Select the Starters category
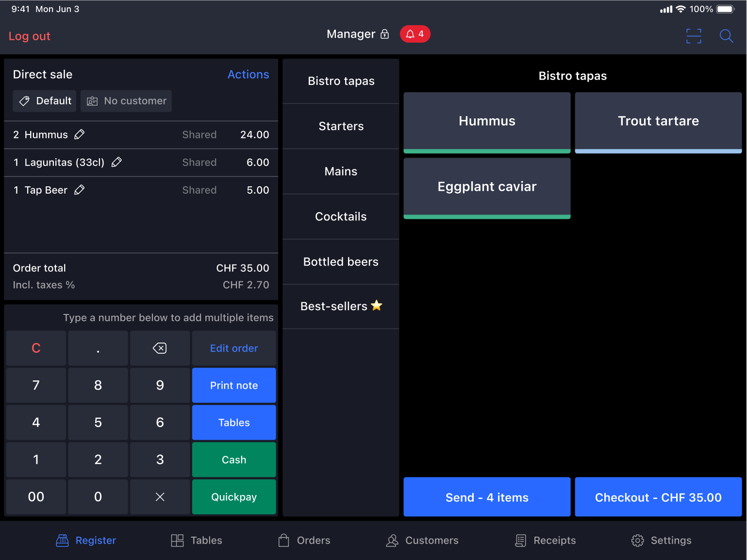 (341, 126)
